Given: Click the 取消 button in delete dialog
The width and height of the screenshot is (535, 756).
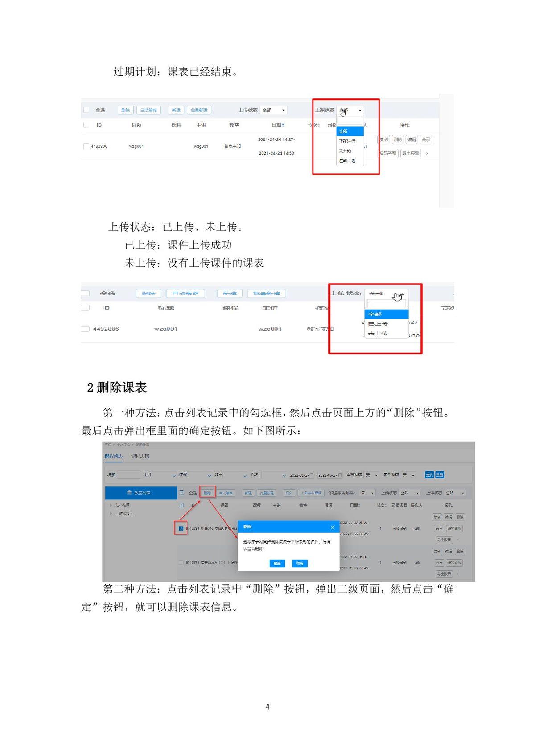Looking at the screenshot, I should pos(300,564).
